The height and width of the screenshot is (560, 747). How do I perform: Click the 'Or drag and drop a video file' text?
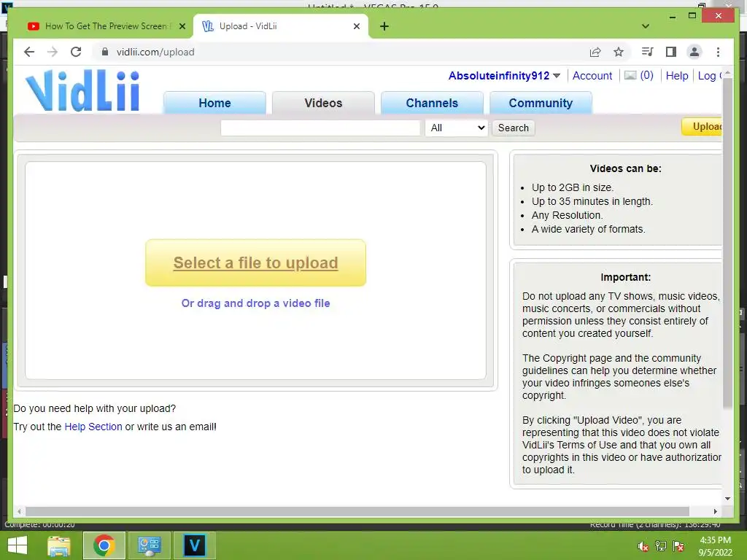coord(255,303)
